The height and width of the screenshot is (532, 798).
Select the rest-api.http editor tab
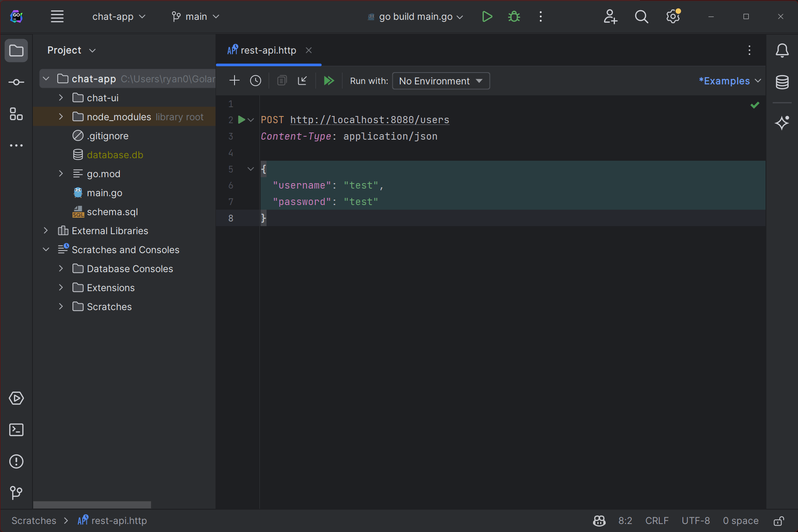(268, 50)
